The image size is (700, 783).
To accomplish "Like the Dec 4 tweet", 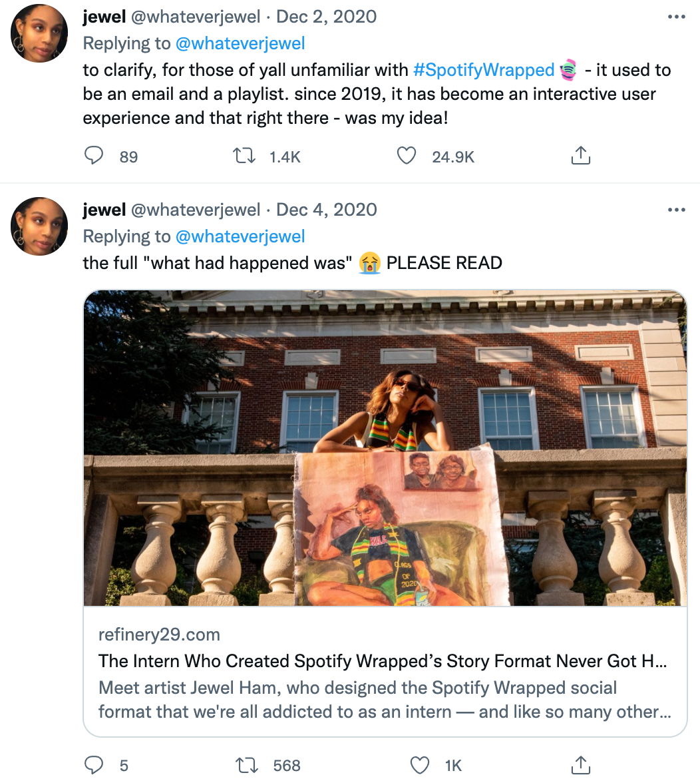I will [419, 765].
